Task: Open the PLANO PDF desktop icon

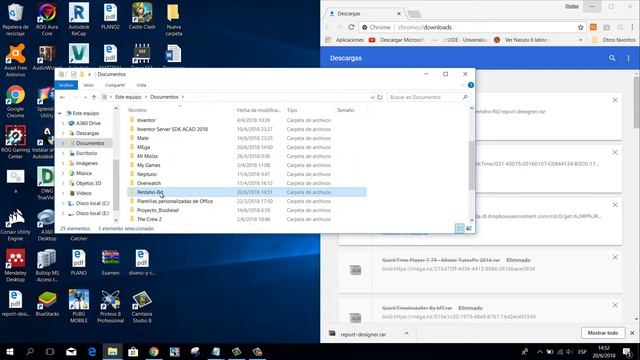Action: click(79, 262)
